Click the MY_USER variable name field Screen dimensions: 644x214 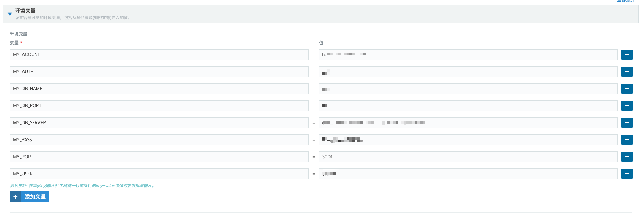[159, 174]
